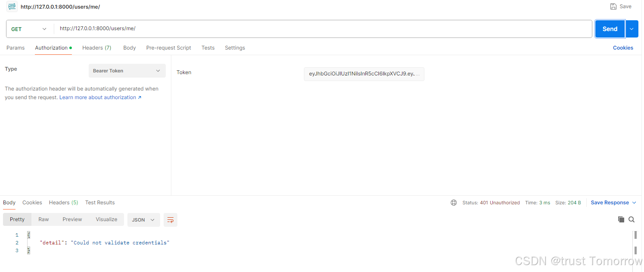Screen dimensions: 644x272
Task: Switch to the Preview view
Action: [x=72, y=219]
